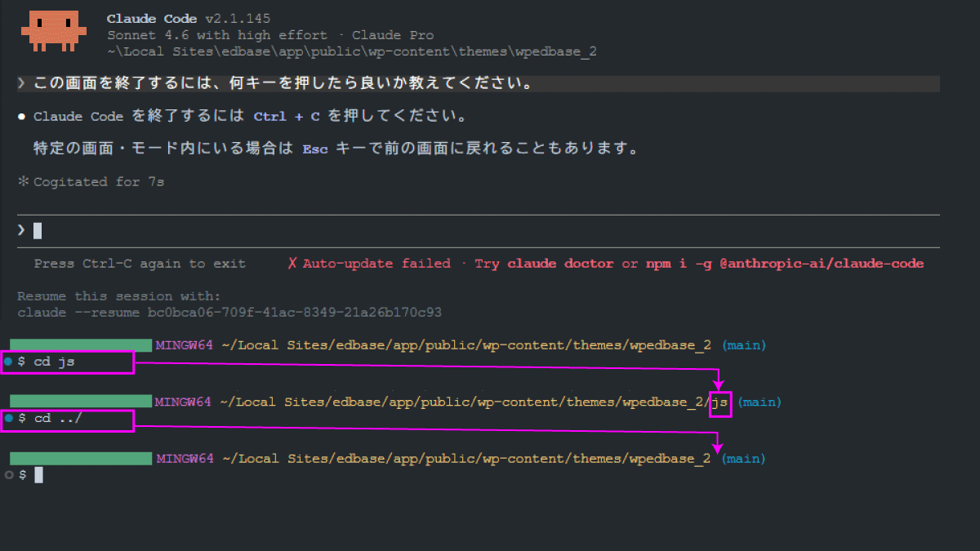Click the reply line containing 'Ctrl + C'
The height and width of the screenshot is (551, 980).
tap(250, 117)
